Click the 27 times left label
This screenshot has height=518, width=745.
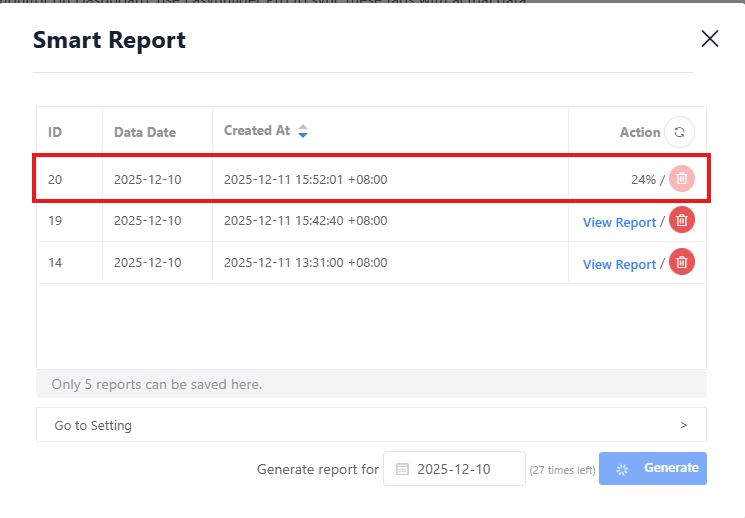coord(562,470)
